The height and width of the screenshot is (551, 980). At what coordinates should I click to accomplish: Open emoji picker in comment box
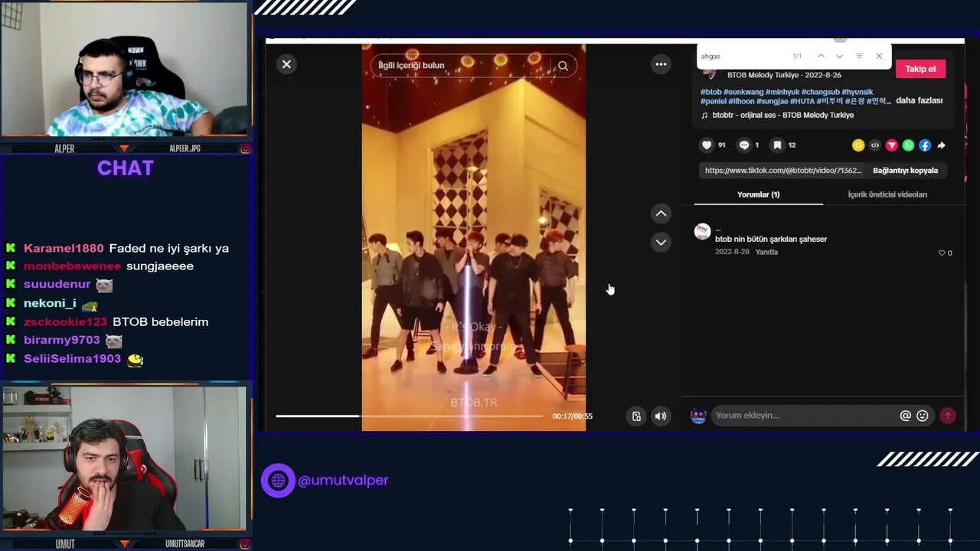pos(923,416)
